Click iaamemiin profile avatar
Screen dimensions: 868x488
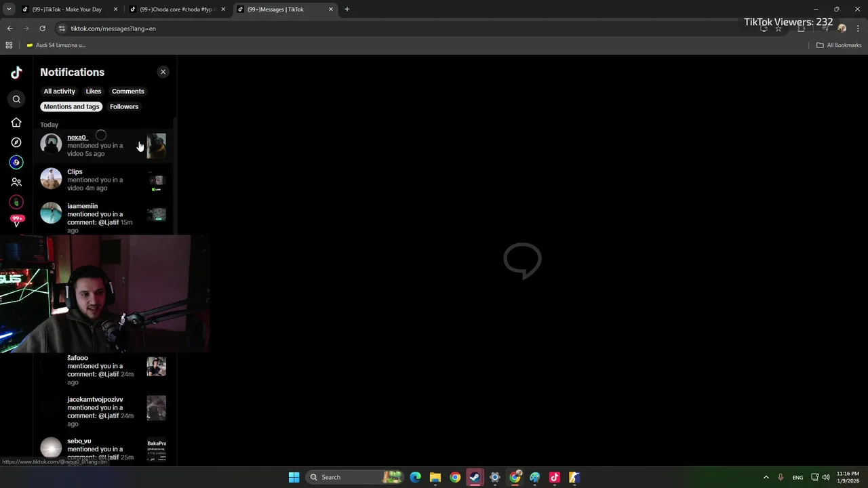click(x=51, y=213)
